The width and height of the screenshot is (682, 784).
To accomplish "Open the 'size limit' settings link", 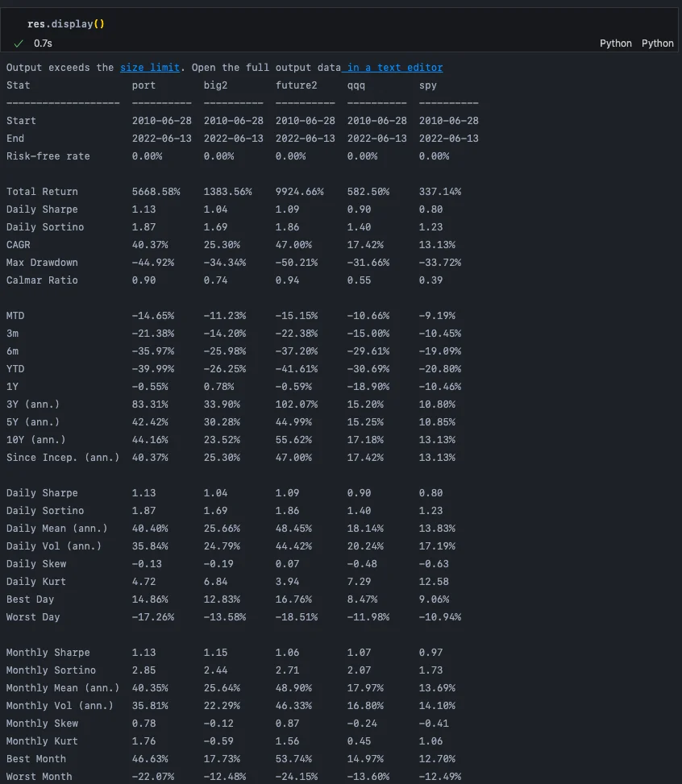I will 150,68.
